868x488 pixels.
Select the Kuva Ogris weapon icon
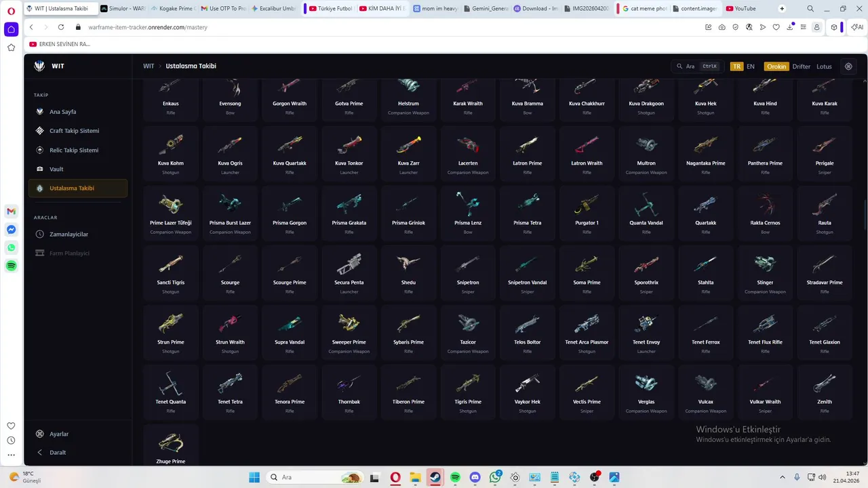230,144
